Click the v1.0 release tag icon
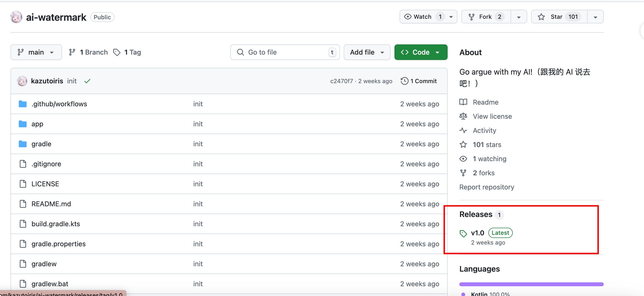Viewport: 644px width, 296px height. point(463,234)
